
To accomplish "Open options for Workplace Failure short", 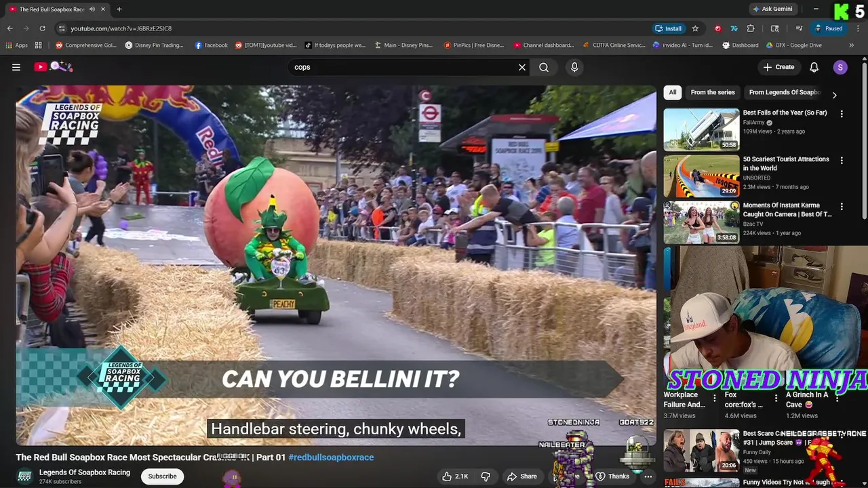I will [x=714, y=399].
